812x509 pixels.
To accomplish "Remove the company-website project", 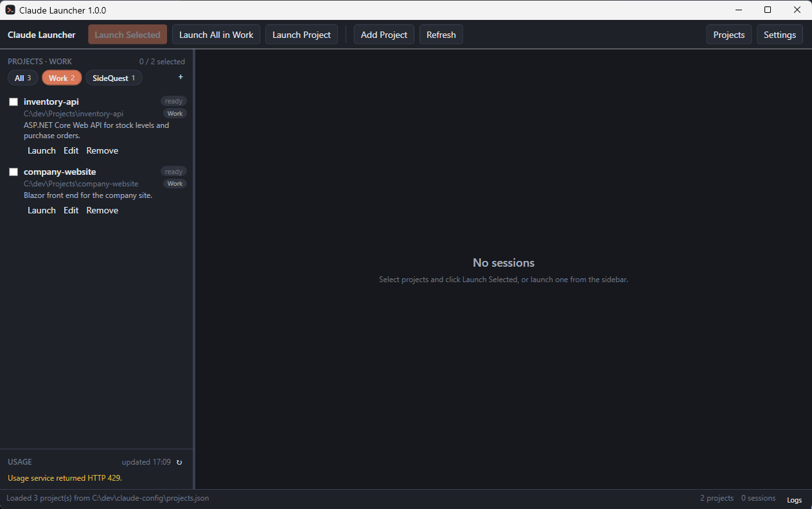I will (103, 210).
